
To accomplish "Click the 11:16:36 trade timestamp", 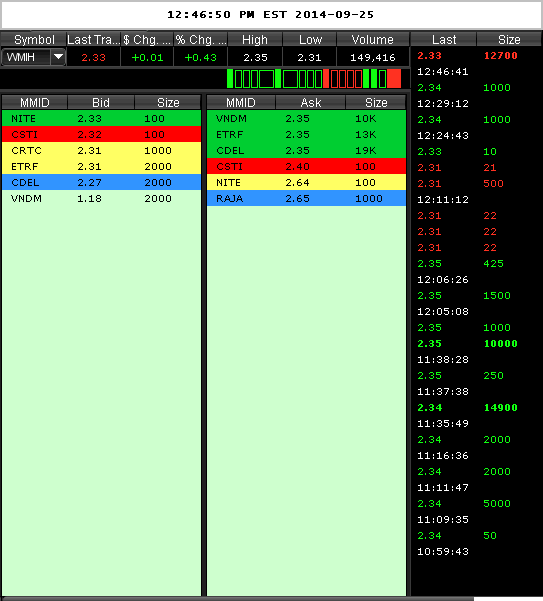I will click(443, 456).
